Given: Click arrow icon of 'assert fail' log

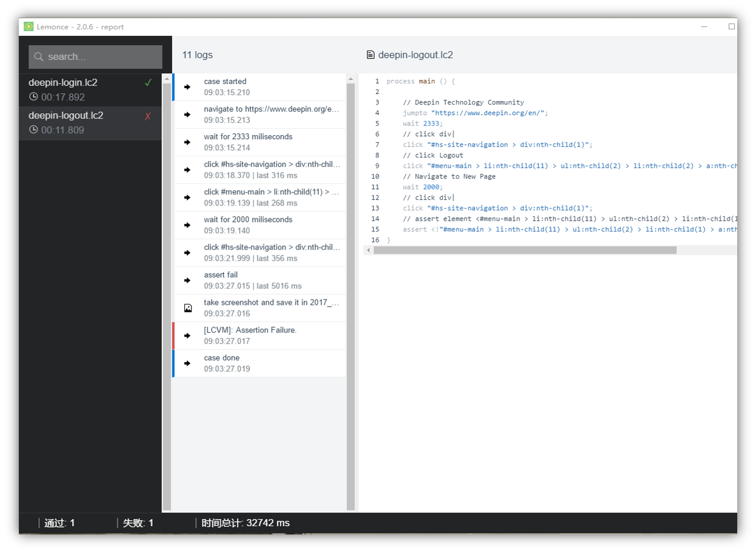Looking at the screenshot, I should (x=188, y=280).
